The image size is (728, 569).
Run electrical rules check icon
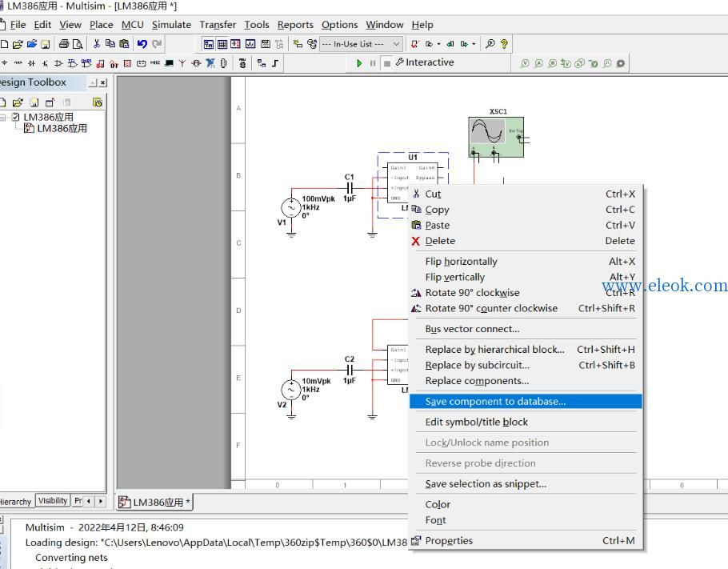tap(414, 44)
